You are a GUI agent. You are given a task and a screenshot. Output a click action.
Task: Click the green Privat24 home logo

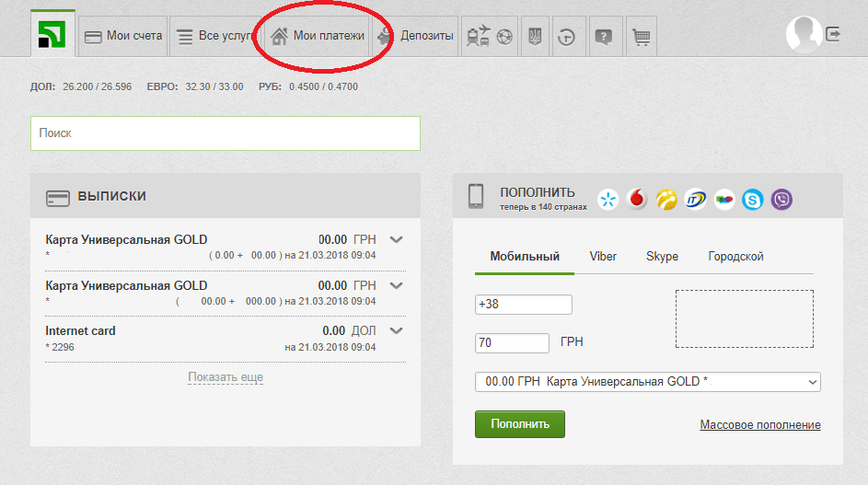[52, 35]
